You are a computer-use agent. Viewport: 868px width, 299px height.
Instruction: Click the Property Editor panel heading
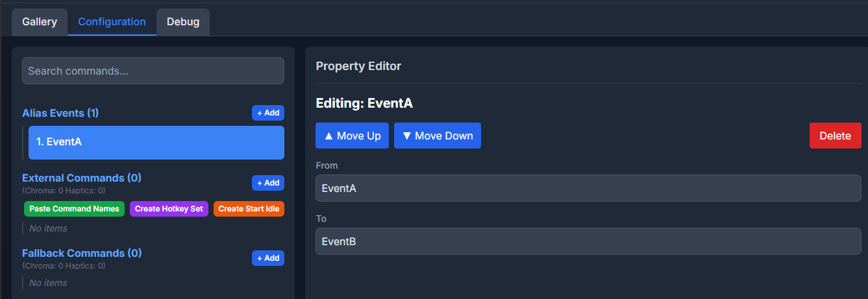click(358, 66)
